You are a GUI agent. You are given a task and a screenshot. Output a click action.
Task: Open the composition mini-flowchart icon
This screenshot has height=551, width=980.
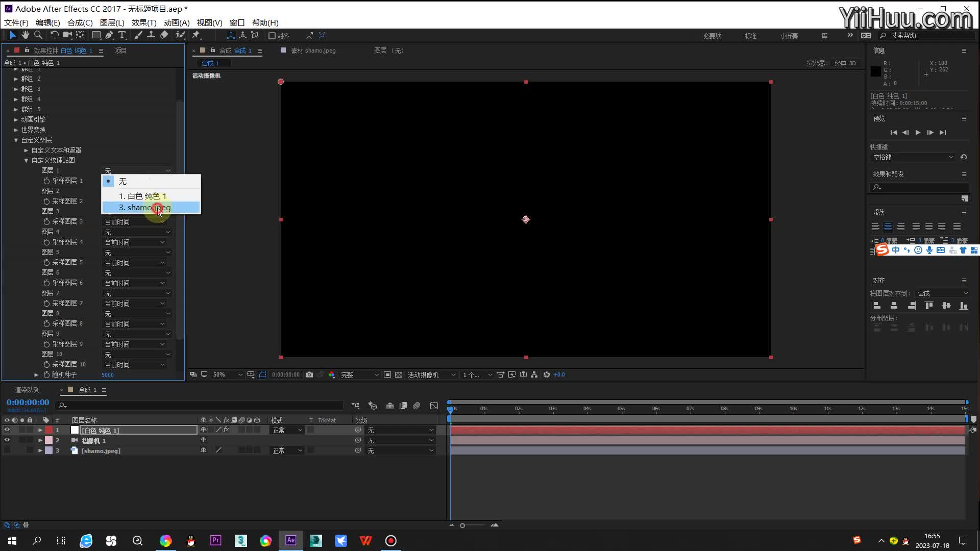tap(355, 406)
